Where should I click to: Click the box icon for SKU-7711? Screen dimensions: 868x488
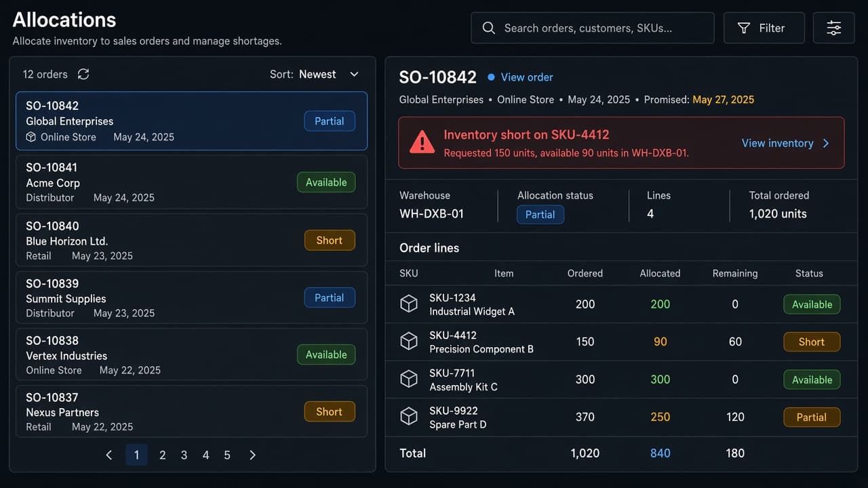[x=409, y=380]
